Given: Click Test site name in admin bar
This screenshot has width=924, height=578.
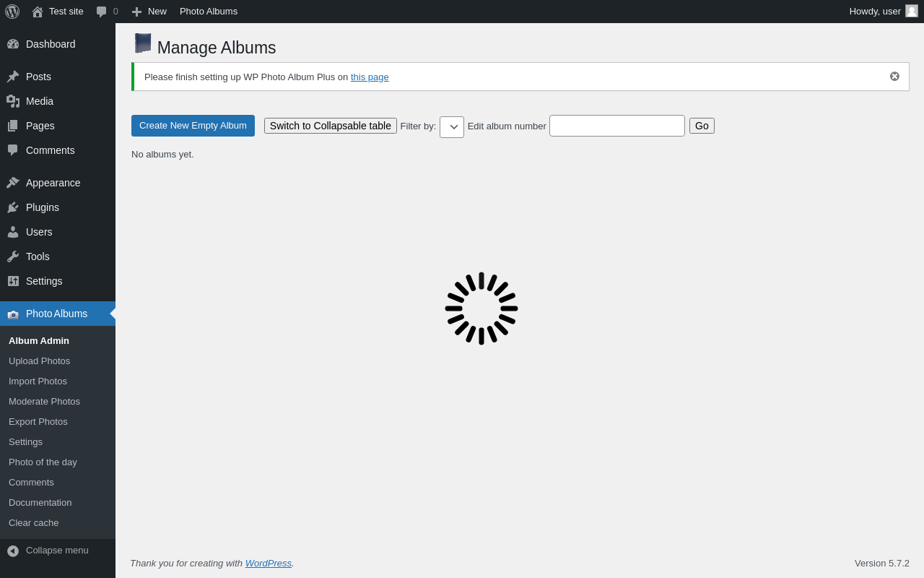Looking at the screenshot, I should [x=66, y=12].
